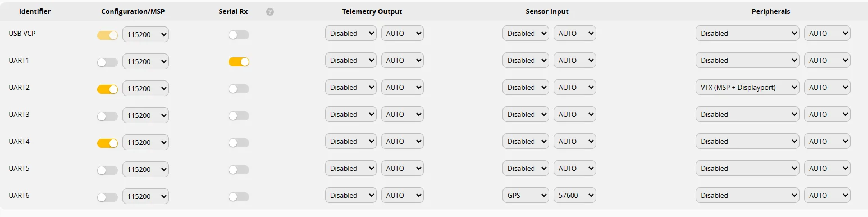Open UART5 Peripherals Disabled dropdown
Viewport: 868px width, 217px height.
pos(747,168)
